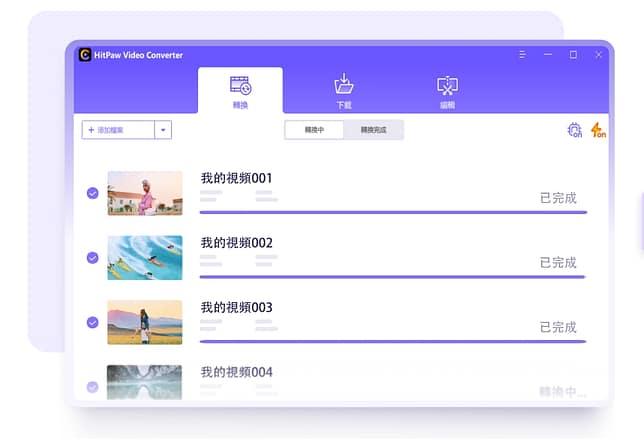Select the title 我的視頻003
644x442 pixels.
237,307
